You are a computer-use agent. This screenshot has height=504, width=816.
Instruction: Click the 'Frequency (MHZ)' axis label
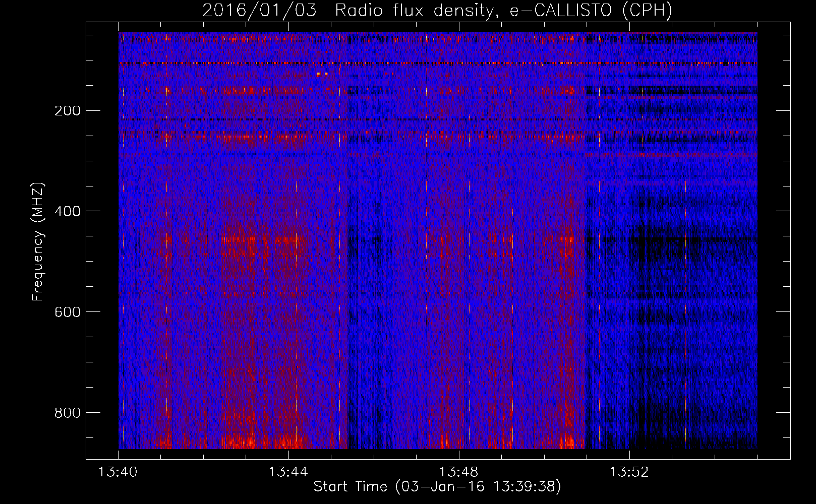(38, 242)
